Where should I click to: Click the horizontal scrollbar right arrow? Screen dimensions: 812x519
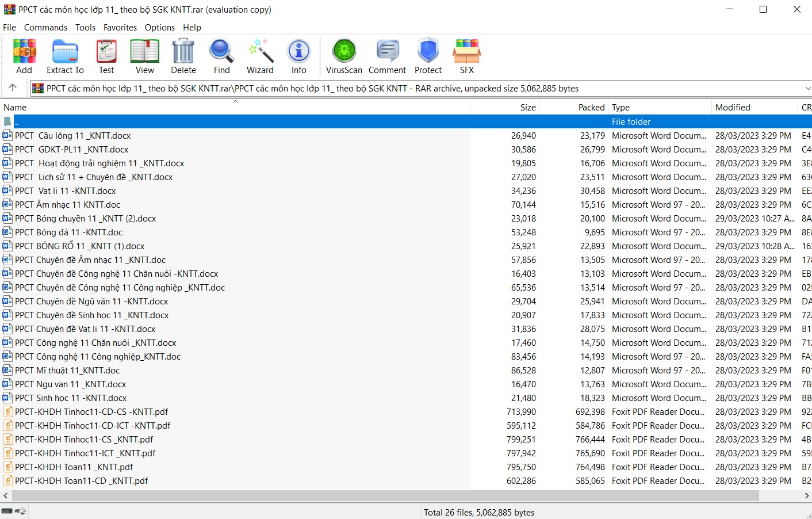click(807, 496)
